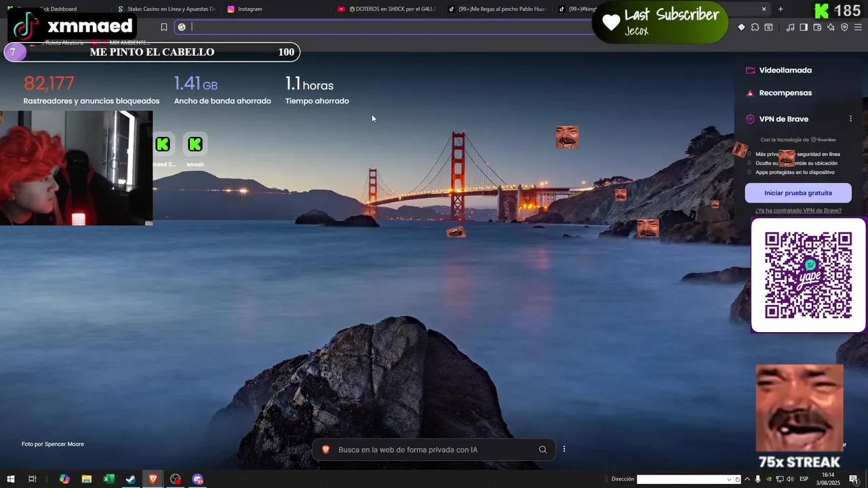Screen dimensions: 868x488
Task: Expand the Dirección toolbar dropdown arrow
Action: (729, 479)
